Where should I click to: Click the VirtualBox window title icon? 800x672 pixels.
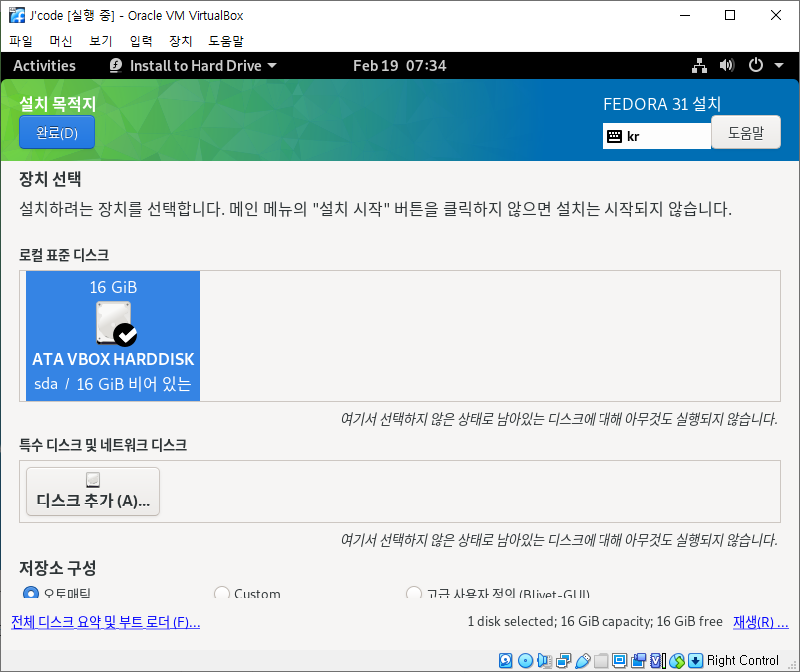pos(16,15)
